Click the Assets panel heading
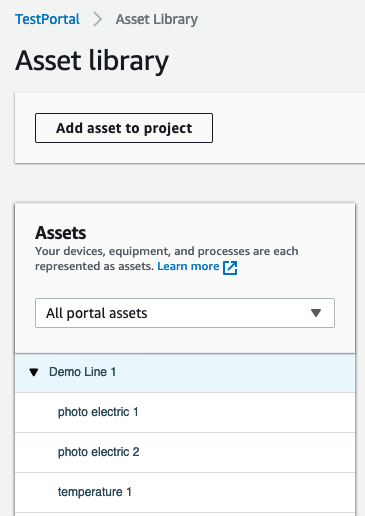Screen dimensions: 365x516 (x=61, y=233)
